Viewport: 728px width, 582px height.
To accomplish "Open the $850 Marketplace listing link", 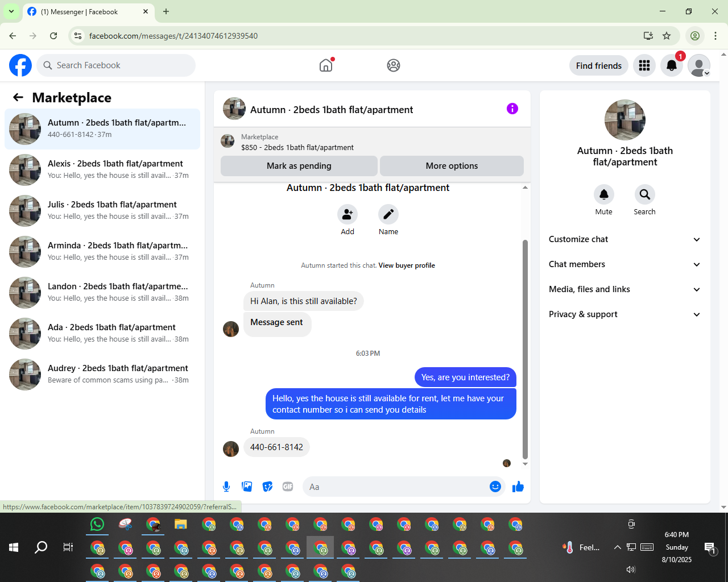I will point(297,147).
